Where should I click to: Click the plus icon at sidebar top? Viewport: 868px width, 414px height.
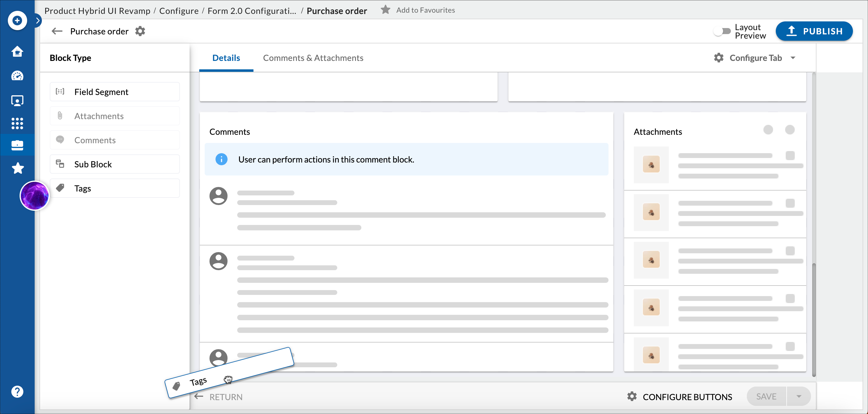pyautogui.click(x=17, y=20)
